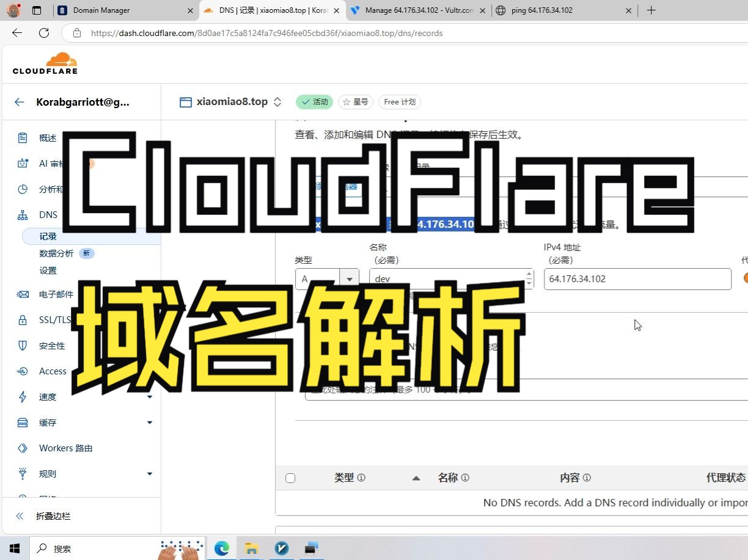Open the browser tab actions icon
Image resolution: width=748 pixels, height=560 pixels.
pyautogui.click(x=37, y=10)
